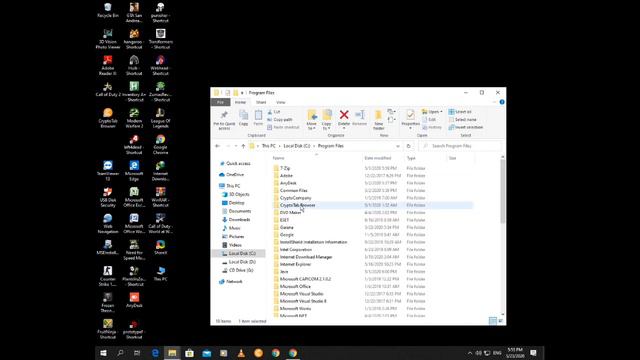Click Select none in the ribbon

pos(462,120)
